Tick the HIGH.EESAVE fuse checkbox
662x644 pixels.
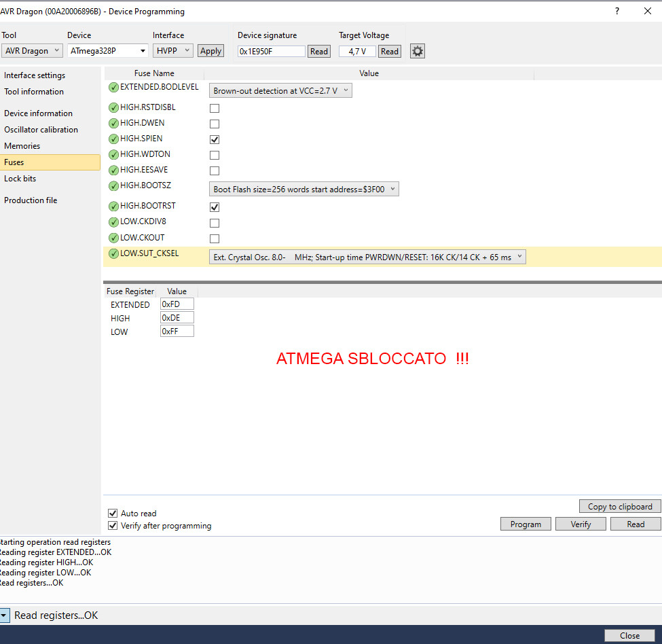click(215, 171)
